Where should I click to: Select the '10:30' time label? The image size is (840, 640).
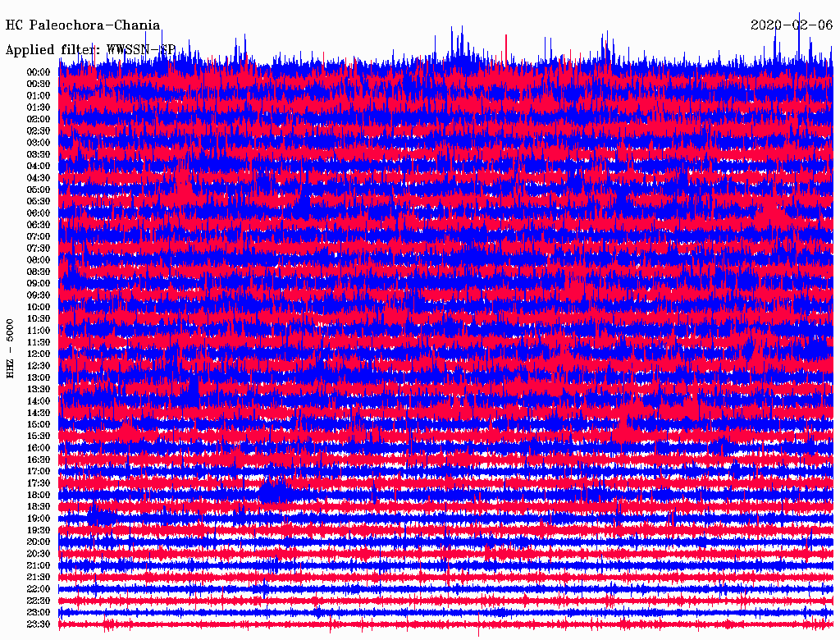(39, 318)
